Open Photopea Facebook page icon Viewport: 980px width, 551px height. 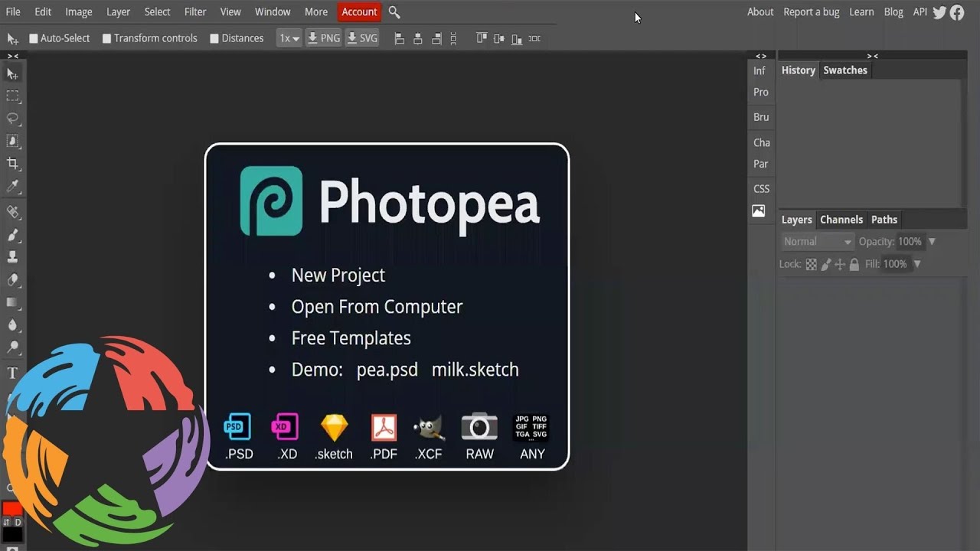point(957,12)
